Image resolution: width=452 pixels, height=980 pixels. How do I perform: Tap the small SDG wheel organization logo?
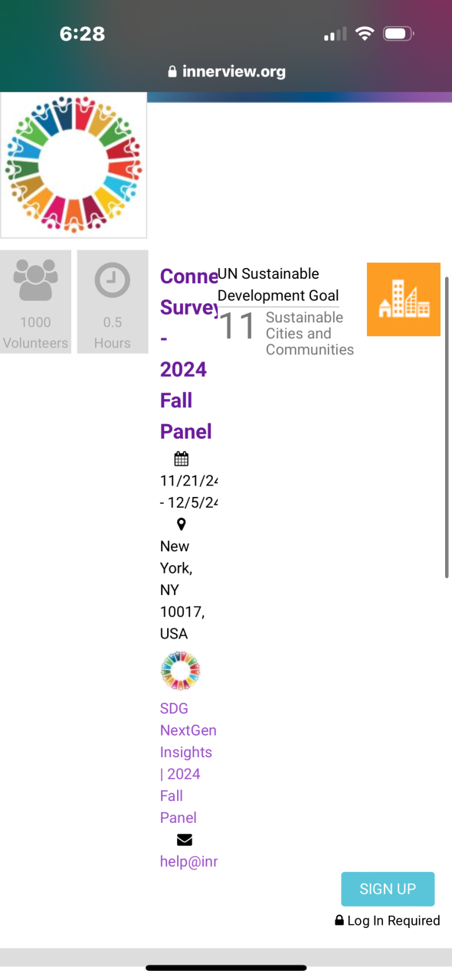180,671
